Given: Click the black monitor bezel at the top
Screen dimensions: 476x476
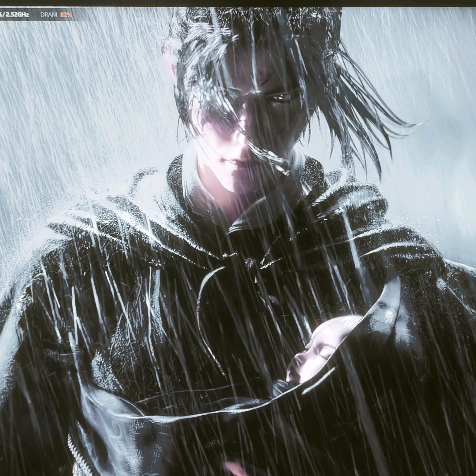Looking at the screenshot, I should click(x=238, y=3).
